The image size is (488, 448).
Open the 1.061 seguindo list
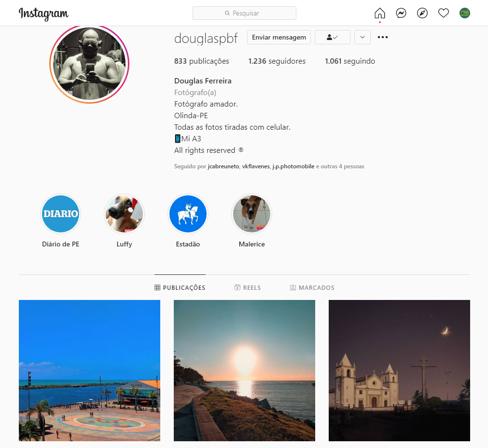tap(349, 61)
